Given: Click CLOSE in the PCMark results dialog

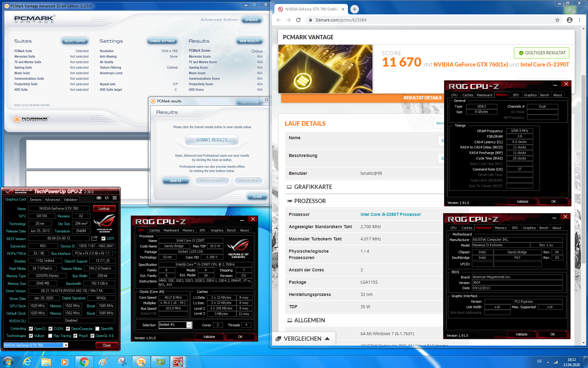Looking at the screenshot, I should click(x=257, y=197).
